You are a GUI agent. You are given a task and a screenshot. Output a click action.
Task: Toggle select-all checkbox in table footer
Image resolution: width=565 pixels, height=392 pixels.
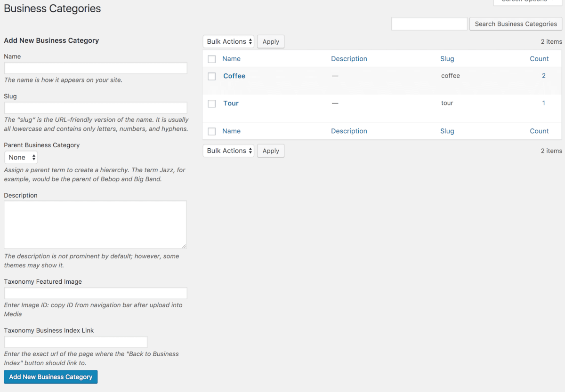(x=212, y=131)
